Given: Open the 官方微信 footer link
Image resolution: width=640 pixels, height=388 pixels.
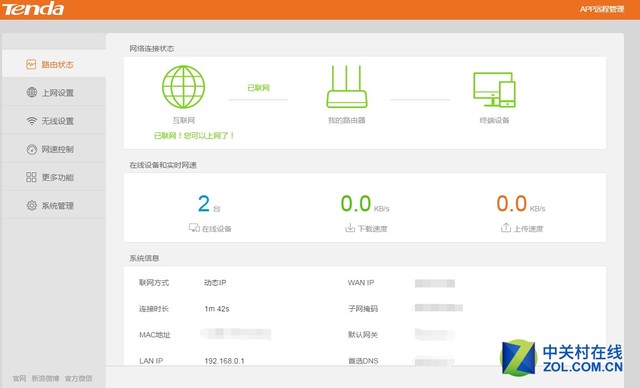Looking at the screenshot, I should (78, 379).
